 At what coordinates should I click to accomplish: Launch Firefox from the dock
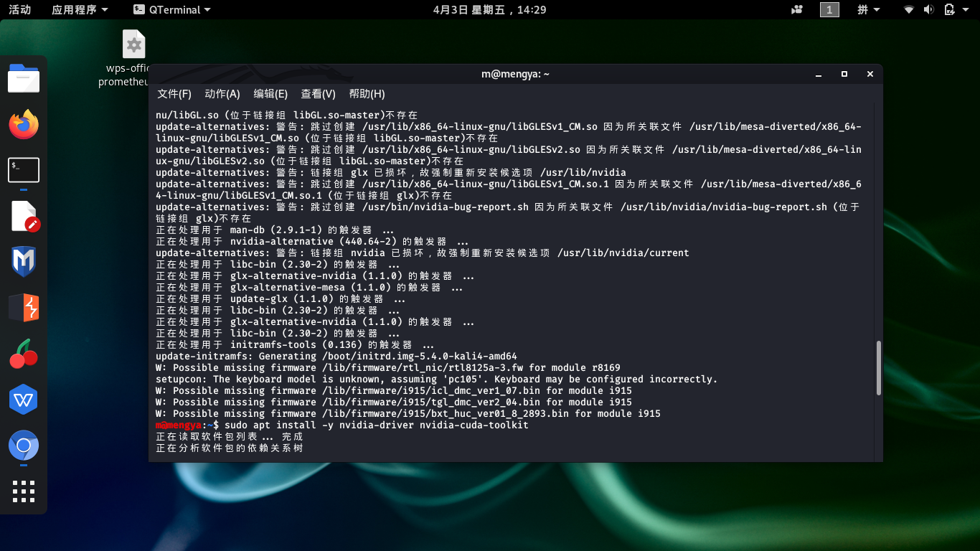tap(24, 124)
